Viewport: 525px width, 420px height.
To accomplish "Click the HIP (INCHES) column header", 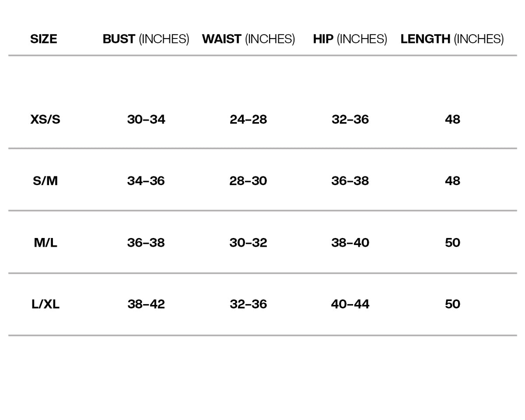I will (350, 39).
